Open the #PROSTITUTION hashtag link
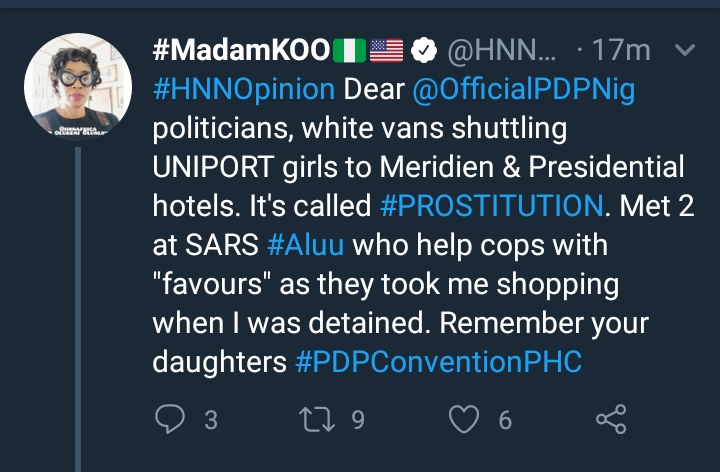The height and width of the screenshot is (472, 720). 493,205
